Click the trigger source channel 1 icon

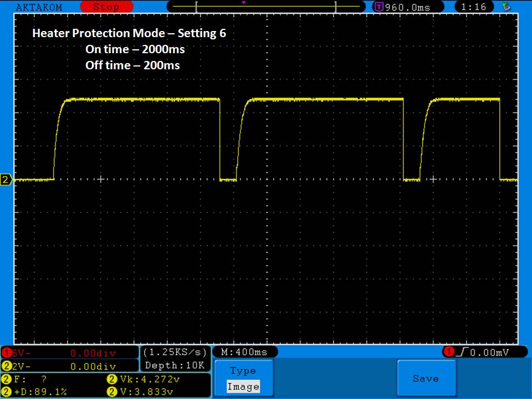[448, 352]
